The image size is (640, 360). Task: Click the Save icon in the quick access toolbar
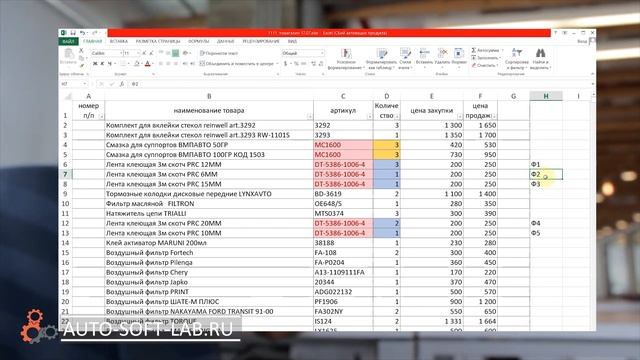point(73,33)
